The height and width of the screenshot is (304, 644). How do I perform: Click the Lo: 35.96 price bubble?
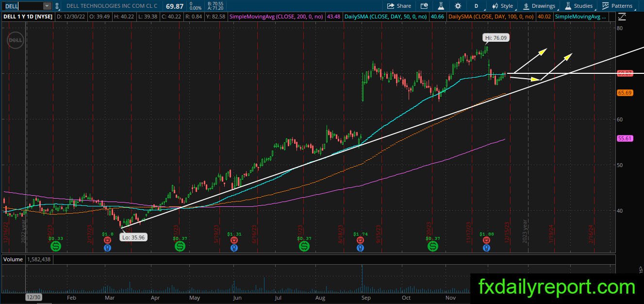(133, 237)
